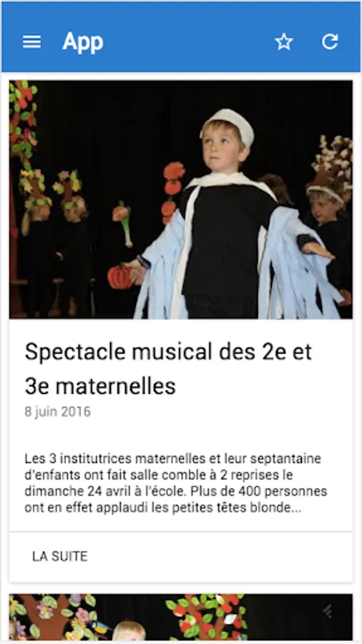The image size is (362, 644).
Task: Click the leafy tree decoration in first photo
Action: pos(23,123)
